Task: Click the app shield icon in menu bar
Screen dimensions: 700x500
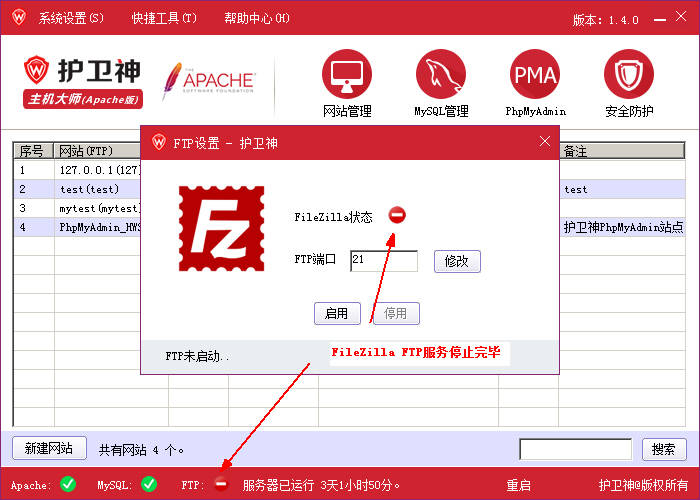Action: pos(19,17)
